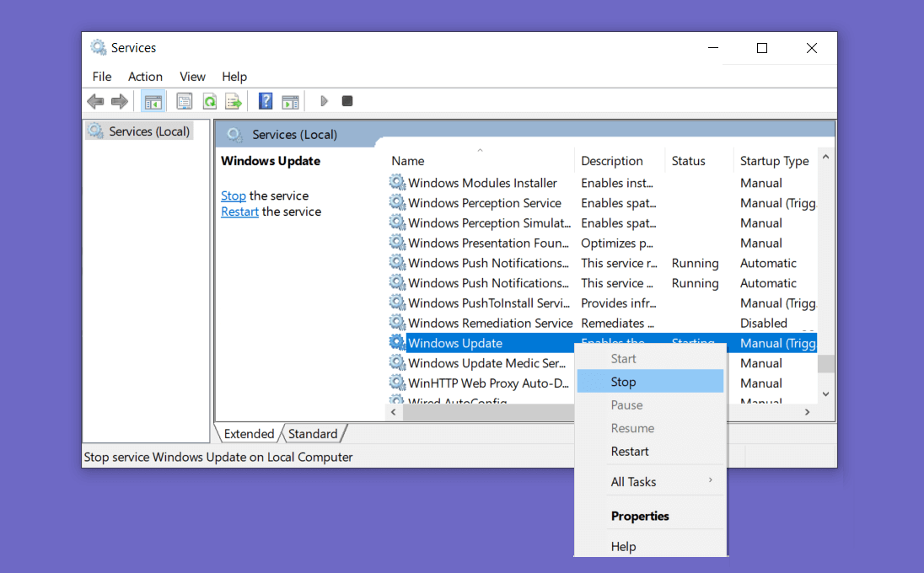Click the Back arrow in the toolbar
Viewport: 924px width, 573px height.
coord(95,101)
